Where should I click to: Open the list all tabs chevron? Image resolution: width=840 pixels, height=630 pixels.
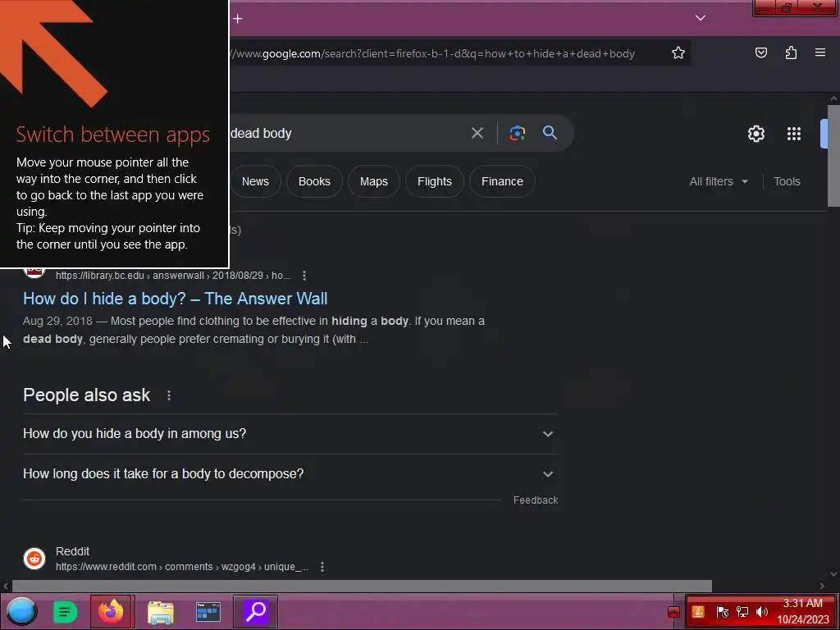click(x=701, y=18)
